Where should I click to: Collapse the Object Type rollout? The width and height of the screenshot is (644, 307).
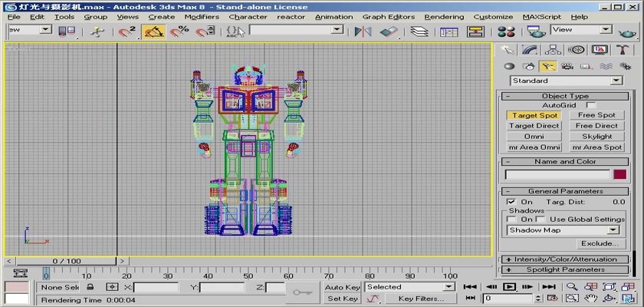click(x=565, y=96)
